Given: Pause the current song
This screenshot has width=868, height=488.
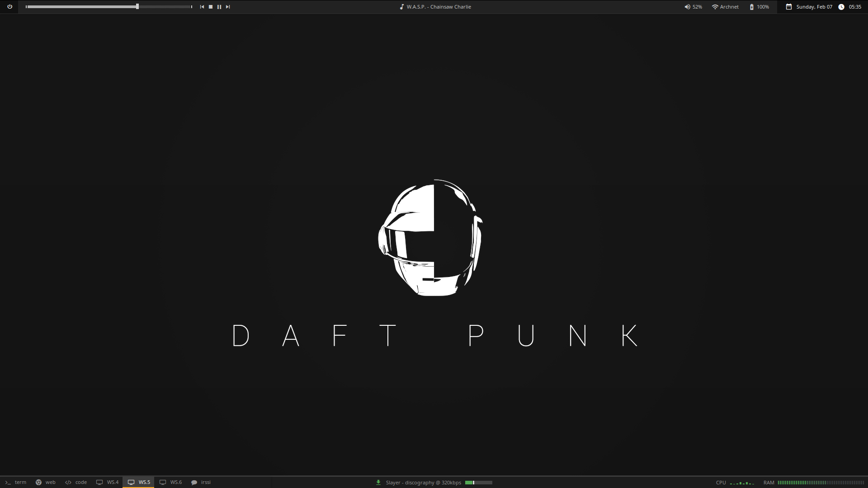Looking at the screenshot, I should 219,7.
